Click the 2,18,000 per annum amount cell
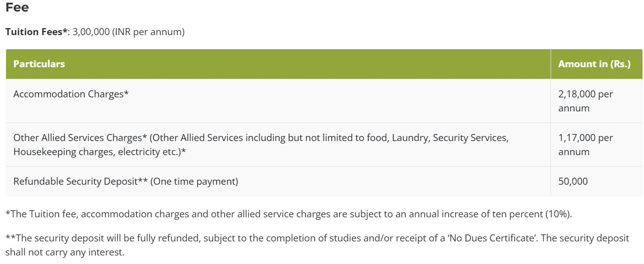 (586, 101)
